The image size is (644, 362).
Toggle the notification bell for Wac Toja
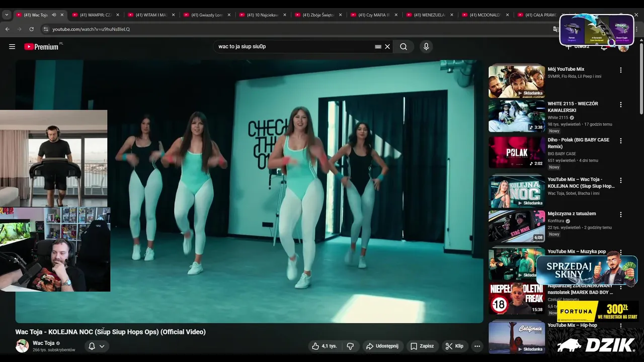tap(92, 346)
